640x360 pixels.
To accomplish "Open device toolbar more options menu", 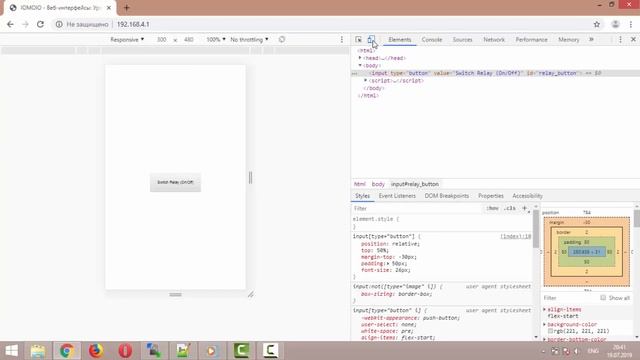I will pyautogui.click(x=342, y=40).
